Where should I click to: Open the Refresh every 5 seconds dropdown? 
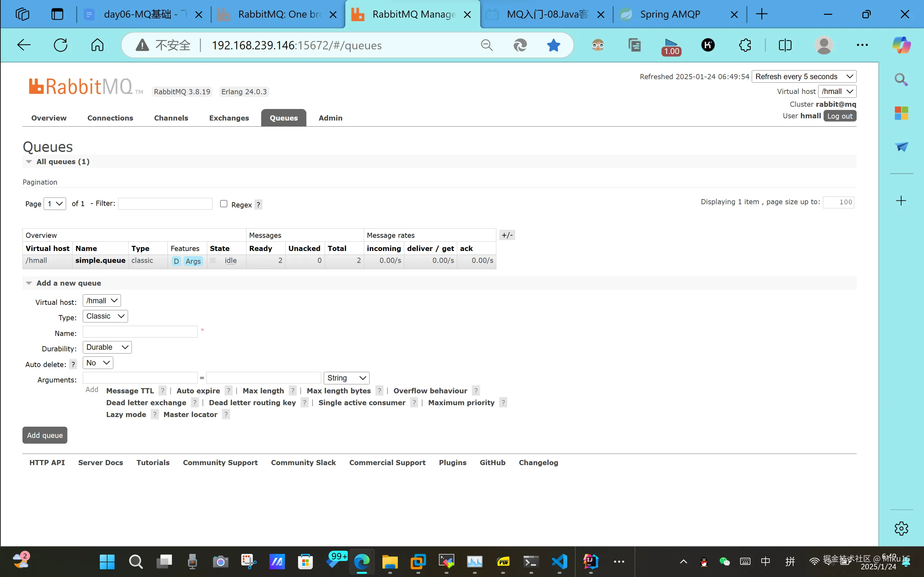[804, 76]
